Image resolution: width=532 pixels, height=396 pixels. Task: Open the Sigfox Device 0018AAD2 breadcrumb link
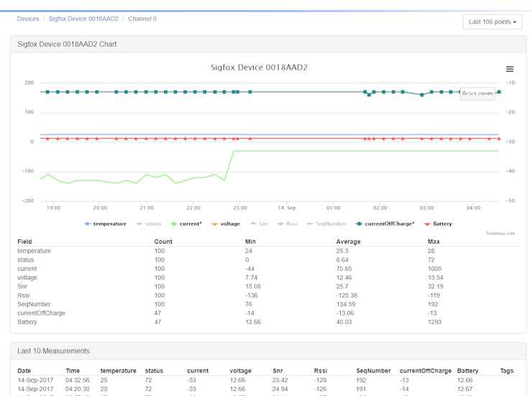[x=83, y=19]
